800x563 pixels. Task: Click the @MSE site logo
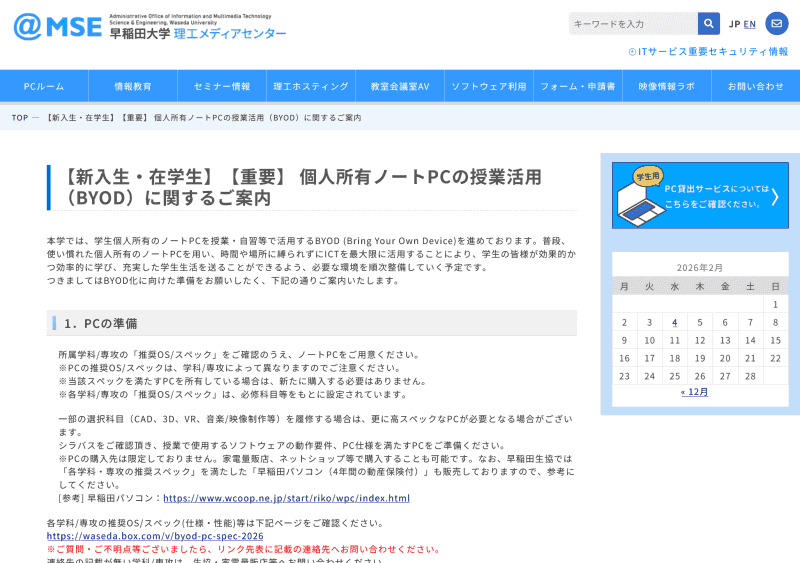pyautogui.click(x=58, y=27)
